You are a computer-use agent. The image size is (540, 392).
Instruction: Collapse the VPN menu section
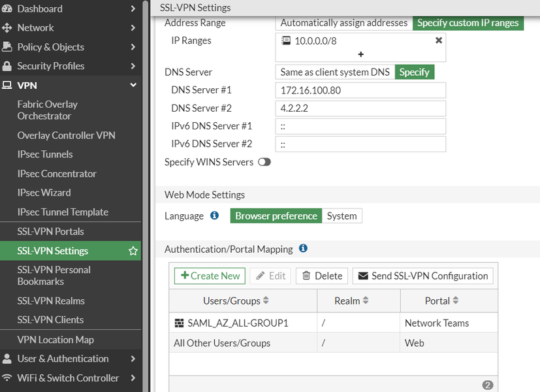pos(133,86)
